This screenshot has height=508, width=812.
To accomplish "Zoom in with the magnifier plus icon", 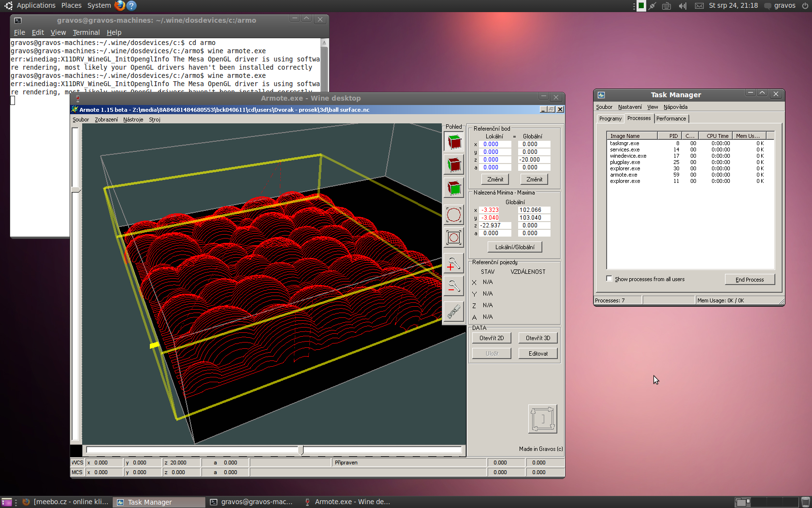I will point(454,264).
